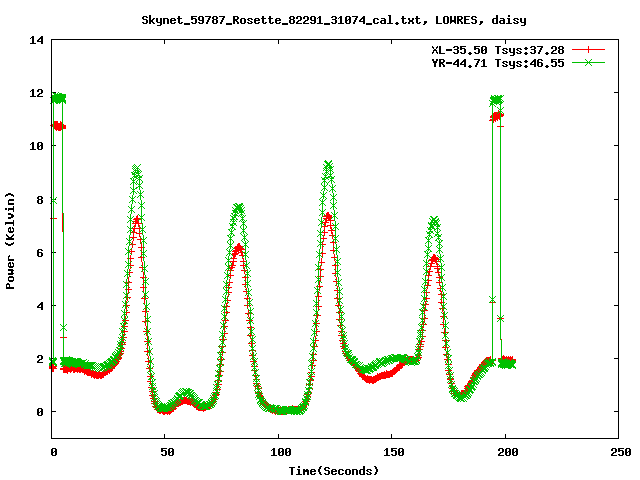Click the y-axis tick label 12
The width and height of the screenshot is (640, 480).
[36, 93]
